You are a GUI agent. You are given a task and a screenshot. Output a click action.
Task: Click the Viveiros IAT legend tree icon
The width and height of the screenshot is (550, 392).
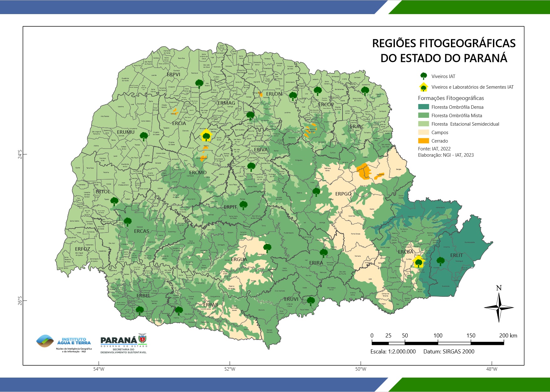[424, 76]
